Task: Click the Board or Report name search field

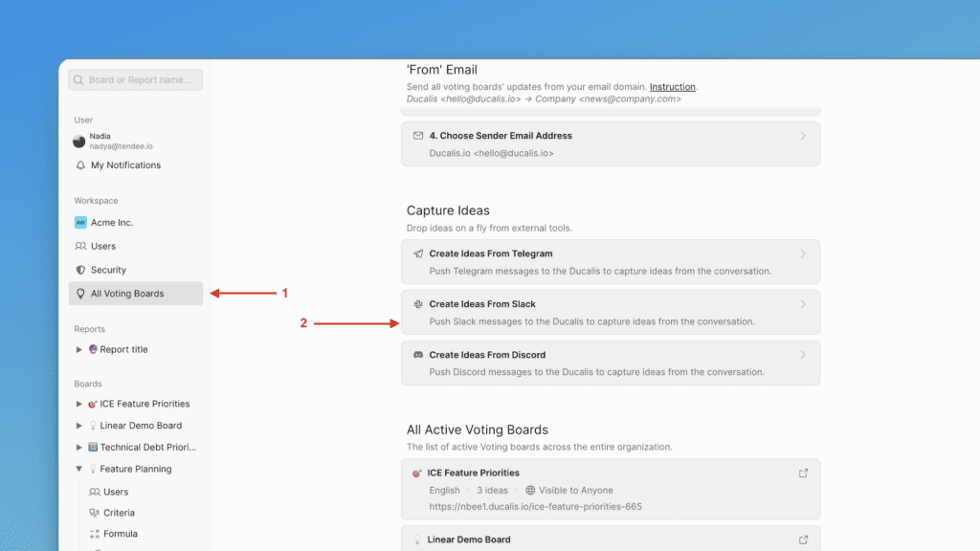Action: coord(136,80)
